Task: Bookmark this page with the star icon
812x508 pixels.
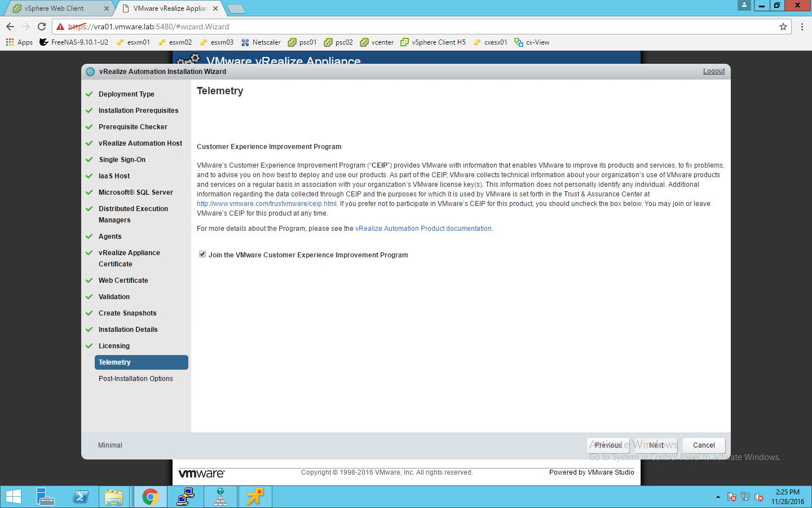Action: (x=783, y=27)
